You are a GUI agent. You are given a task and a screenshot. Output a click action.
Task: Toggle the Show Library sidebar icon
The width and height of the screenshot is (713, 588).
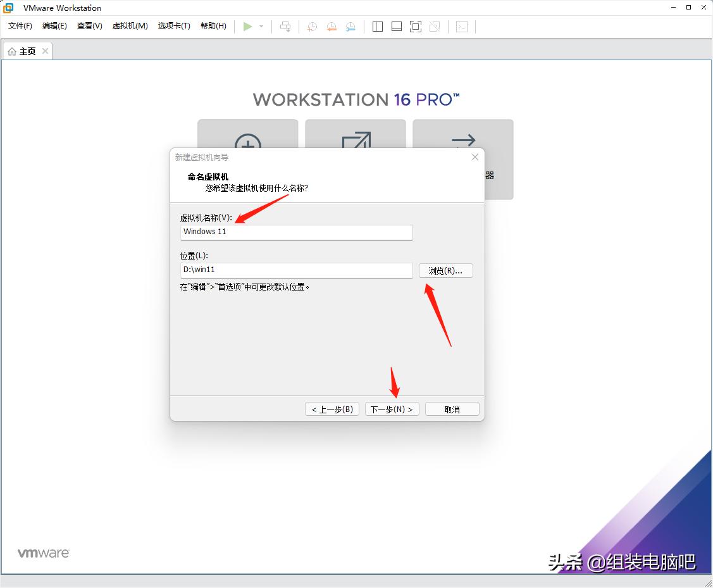coord(377,26)
